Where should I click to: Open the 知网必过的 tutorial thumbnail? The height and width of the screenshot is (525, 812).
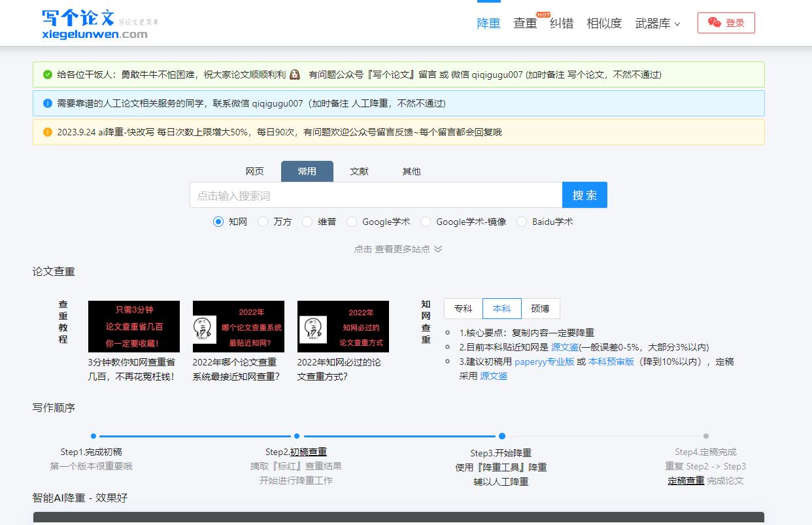coord(343,326)
